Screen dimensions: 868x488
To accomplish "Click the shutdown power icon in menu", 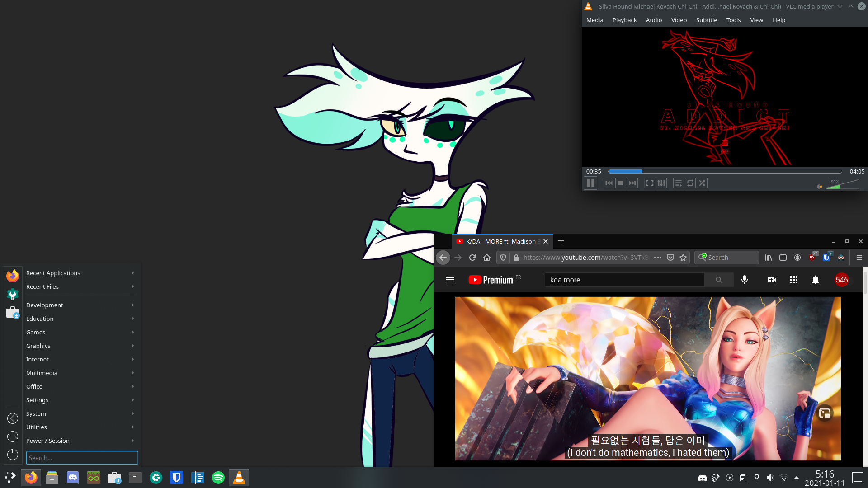I will (x=13, y=454).
